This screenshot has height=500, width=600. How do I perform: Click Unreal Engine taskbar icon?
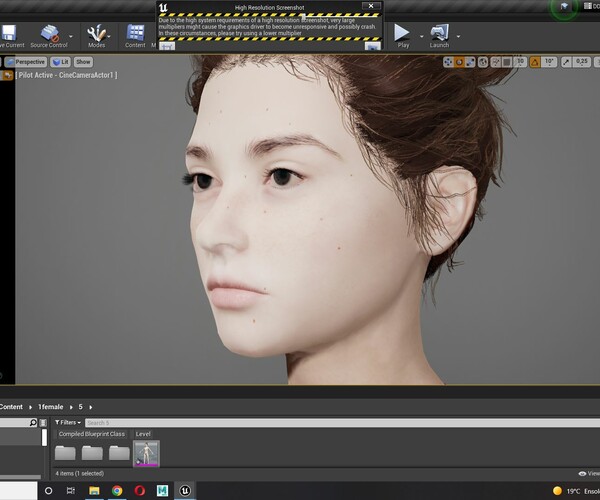(185, 491)
